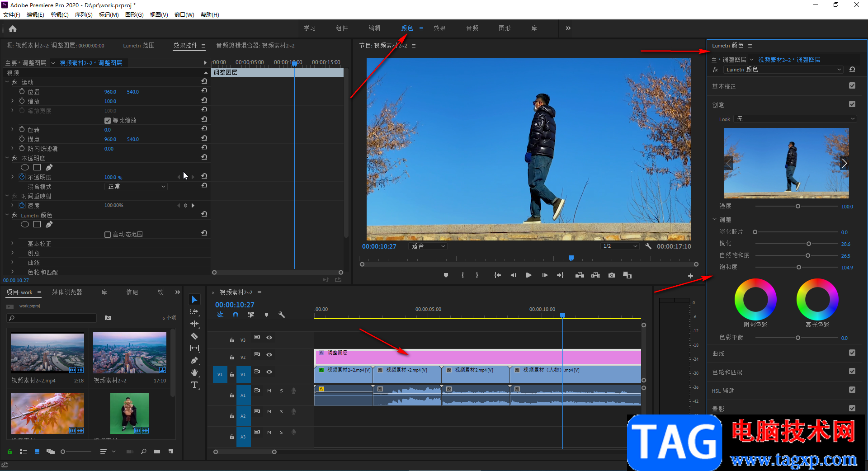868x471 pixels.
Task: Switch project panel to list view
Action: [24, 451]
